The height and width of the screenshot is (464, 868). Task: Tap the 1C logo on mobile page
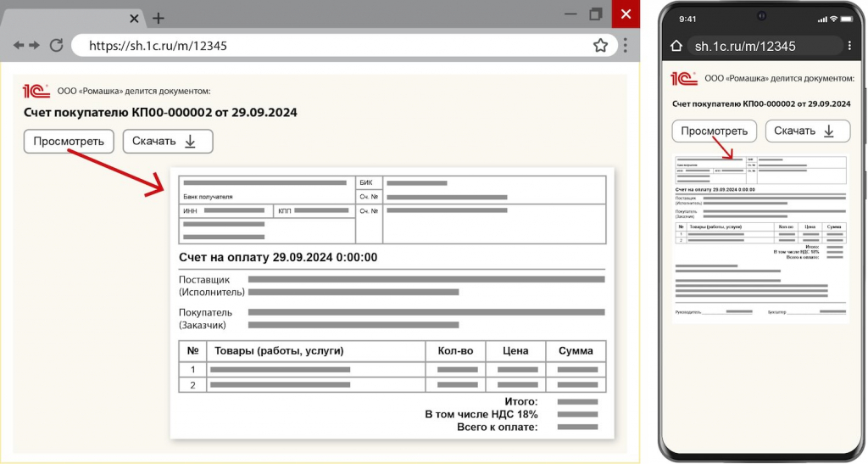[x=684, y=79]
